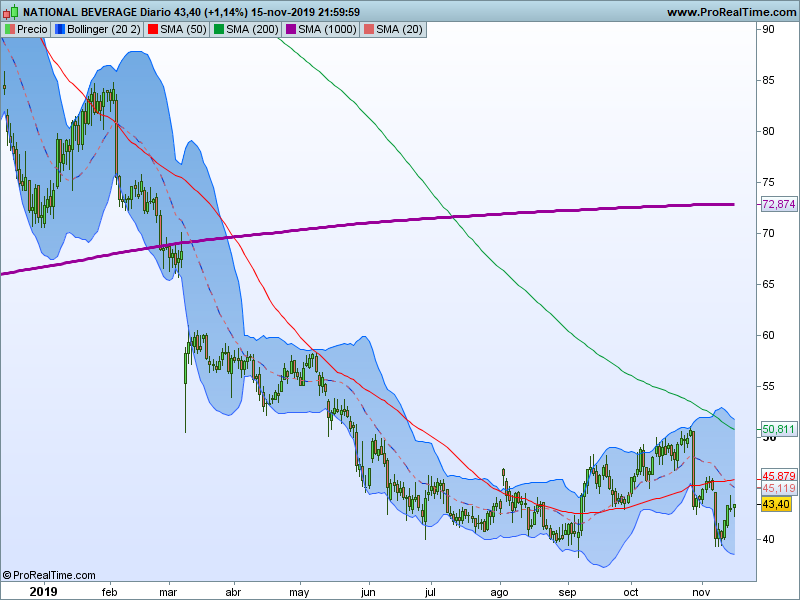Click the 55 price axis value
800x600 pixels.
pos(768,387)
